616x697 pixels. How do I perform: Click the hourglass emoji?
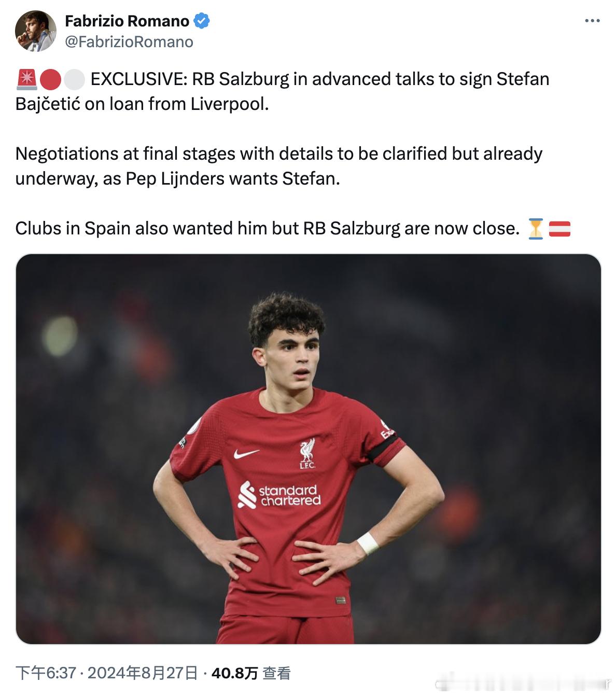pyautogui.click(x=536, y=229)
